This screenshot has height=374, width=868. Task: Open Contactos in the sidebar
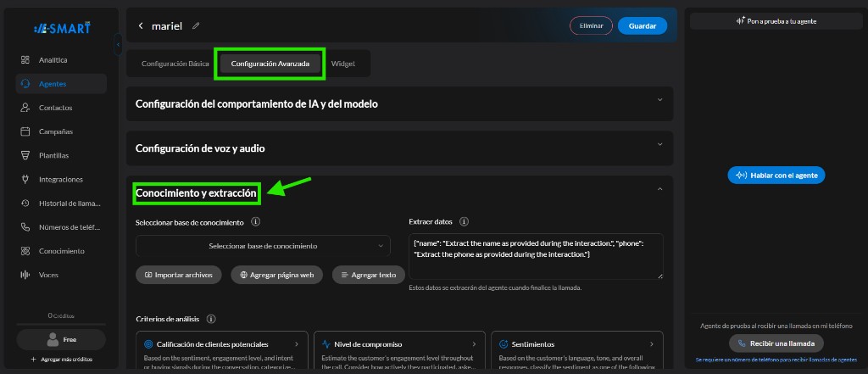point(55,108)
